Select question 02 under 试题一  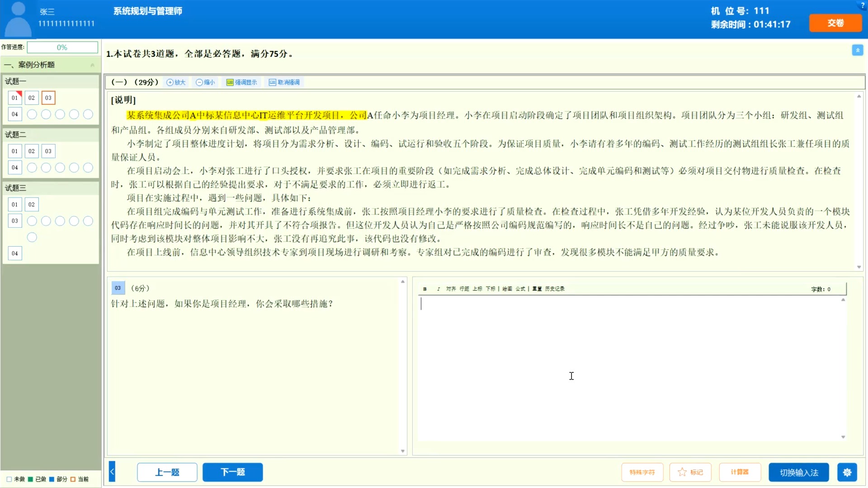click(x=32, y=98)
